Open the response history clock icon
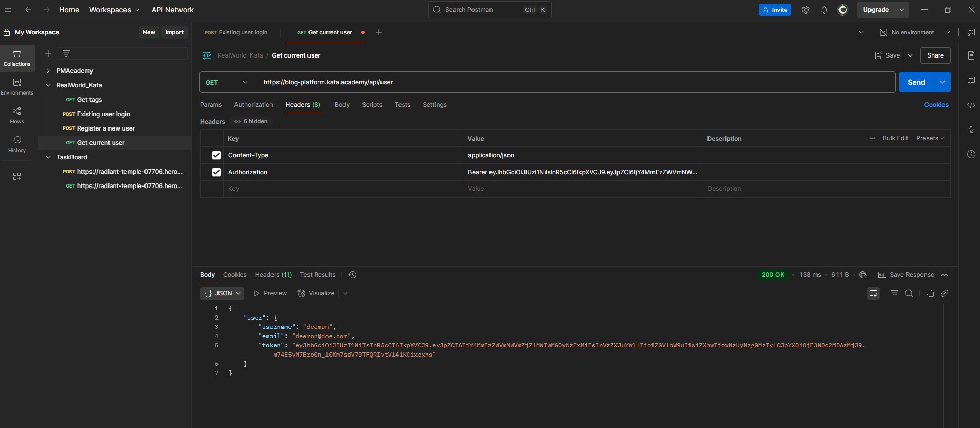980x428 pixels. coord(352,275)
